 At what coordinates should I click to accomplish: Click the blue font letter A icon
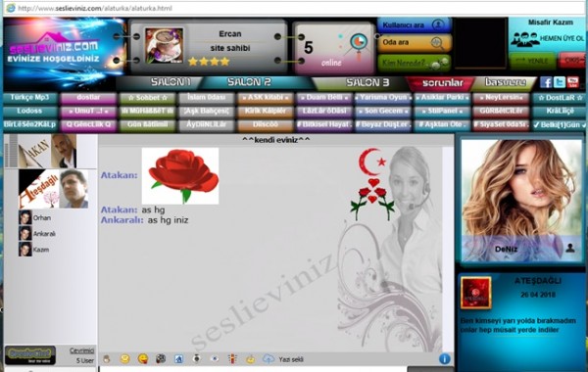pos(179,359)
